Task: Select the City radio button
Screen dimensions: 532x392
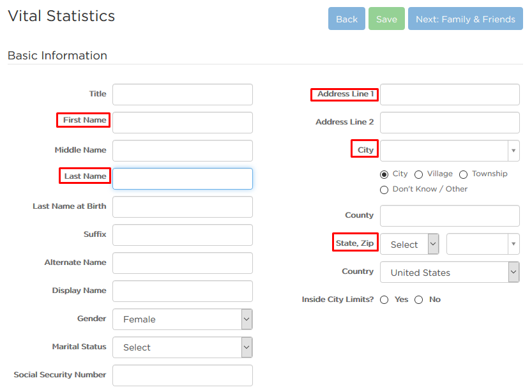Action: [x=384, y=174]
